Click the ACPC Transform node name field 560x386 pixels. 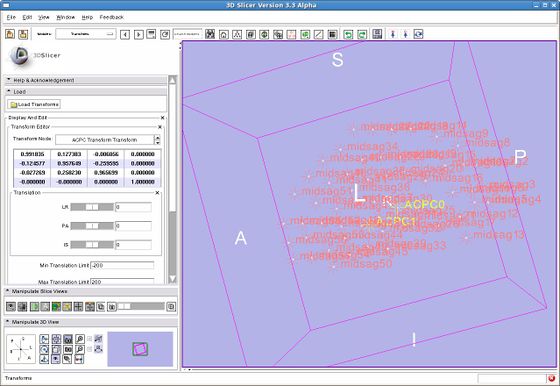(x=104, y=140)
